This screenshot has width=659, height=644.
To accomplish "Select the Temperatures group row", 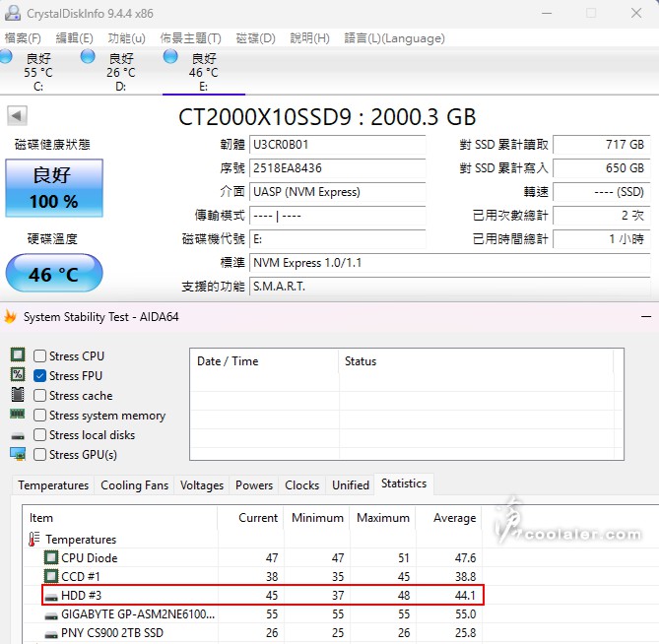I will click(81, 539).
